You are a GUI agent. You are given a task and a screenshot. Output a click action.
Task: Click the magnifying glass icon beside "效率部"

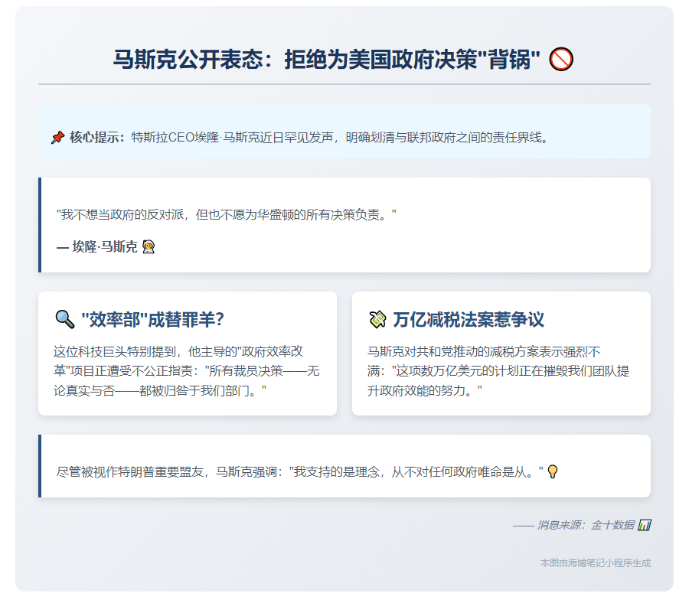click(x=65, y=319)
